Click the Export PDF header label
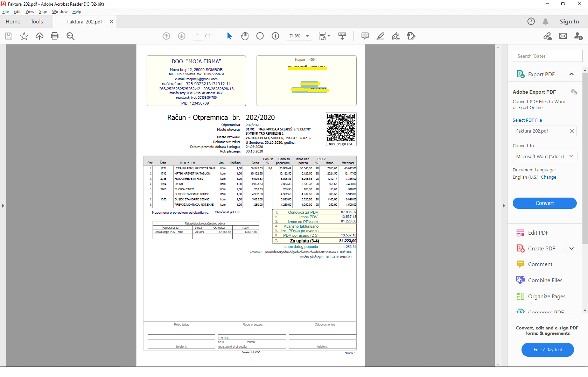The width and height of the screenshot is (588, 377). click(541, 74)
